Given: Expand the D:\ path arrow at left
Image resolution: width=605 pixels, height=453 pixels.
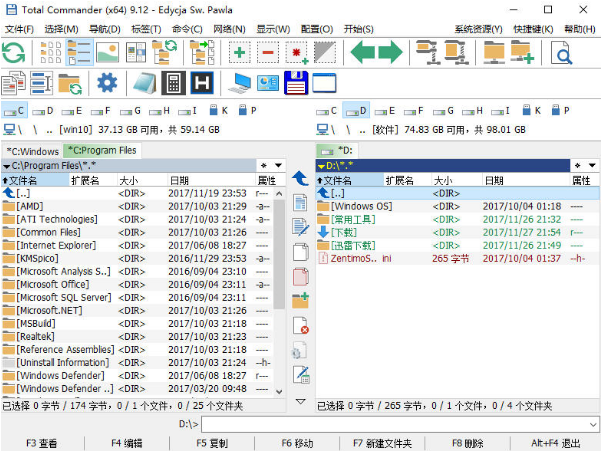Looking at the screenshot, I should coord(321,166).
